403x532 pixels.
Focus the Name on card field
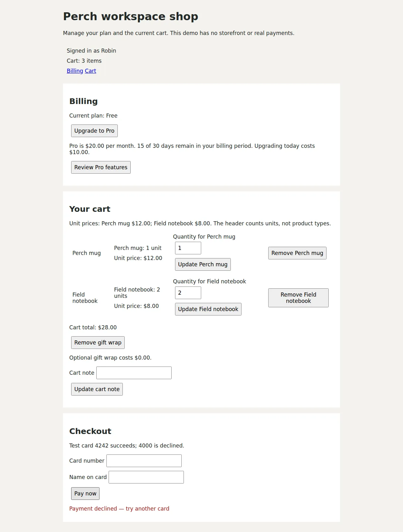coord(146,477)
